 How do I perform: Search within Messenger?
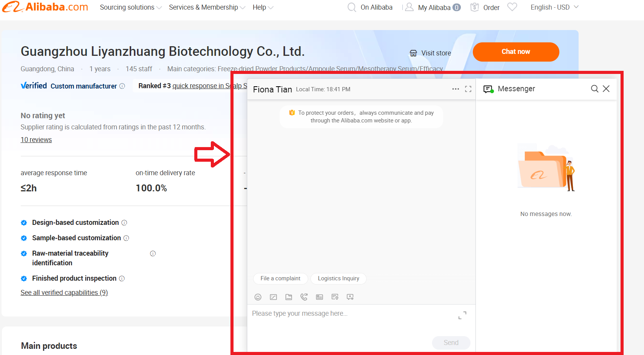[594, 89]
